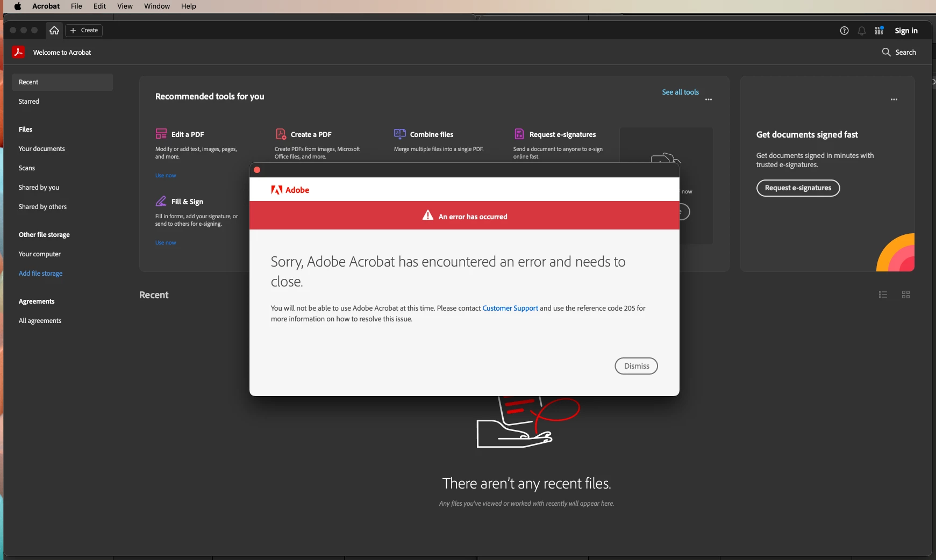Open the File menu
Screen dimensions: 936x560
(x=76, y=6)
